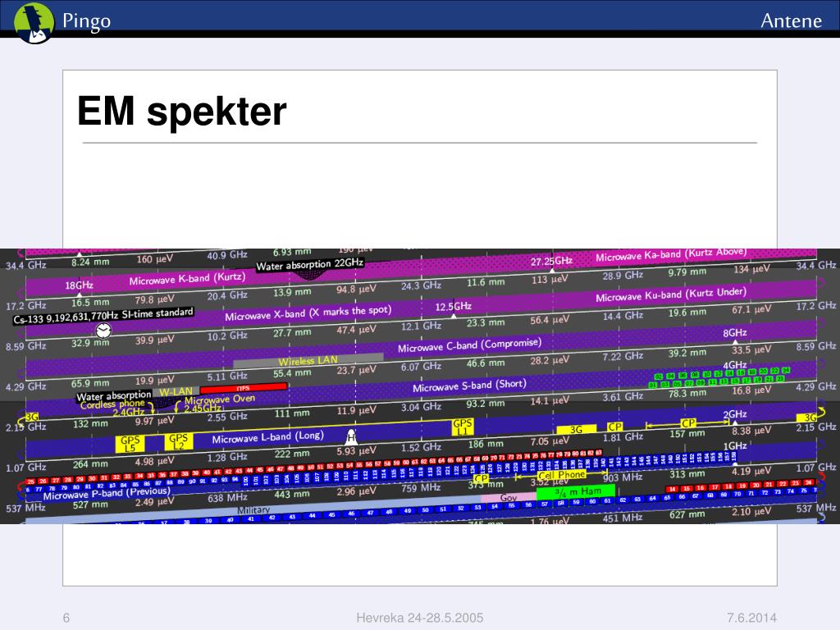Click Microwave Ka-band (Kurtz Above) label
The width and height of the screenshot is (840, 630).
671,253
